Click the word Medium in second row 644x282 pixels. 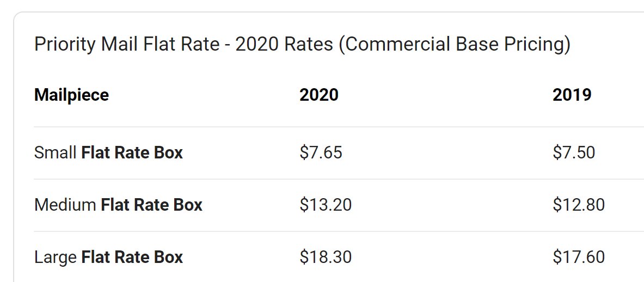click(x=65, y=205)
